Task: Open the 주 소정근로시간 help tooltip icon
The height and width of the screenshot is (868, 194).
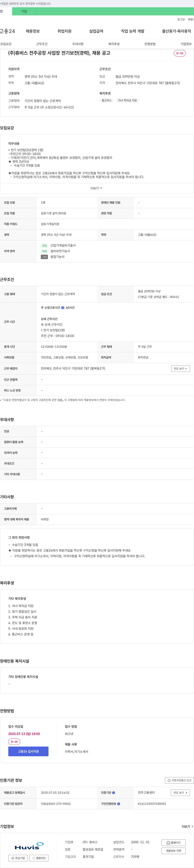Action: tap(62, 308)
